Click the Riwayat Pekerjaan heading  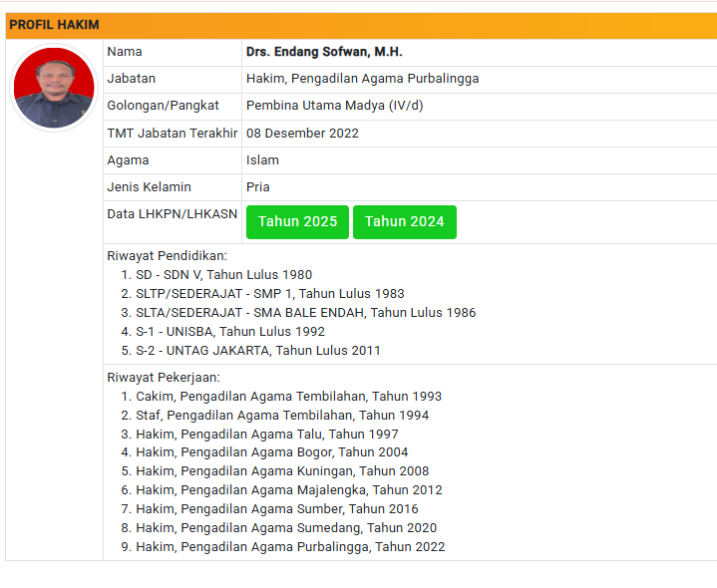[x=164, y=378]
